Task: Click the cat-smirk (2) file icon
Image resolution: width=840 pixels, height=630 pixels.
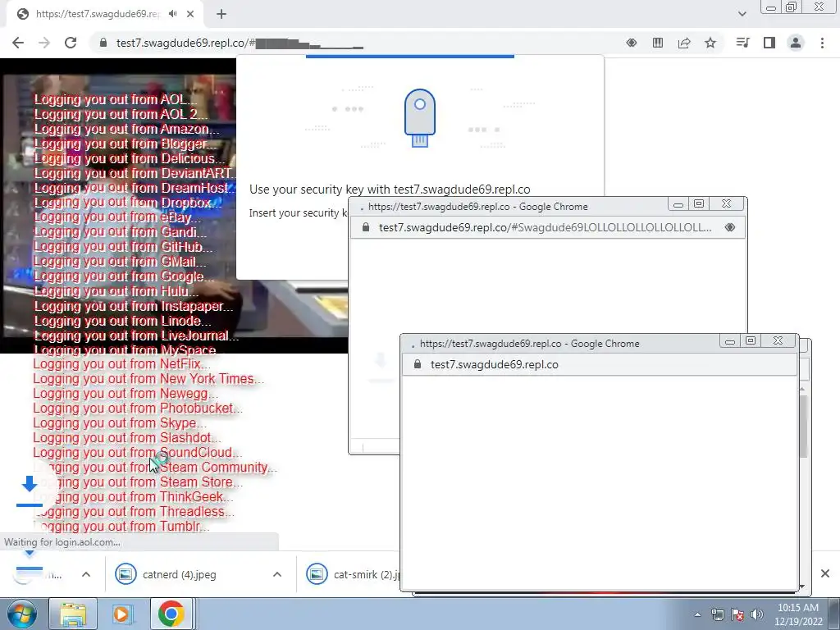Action: click(x=317, y=574)
